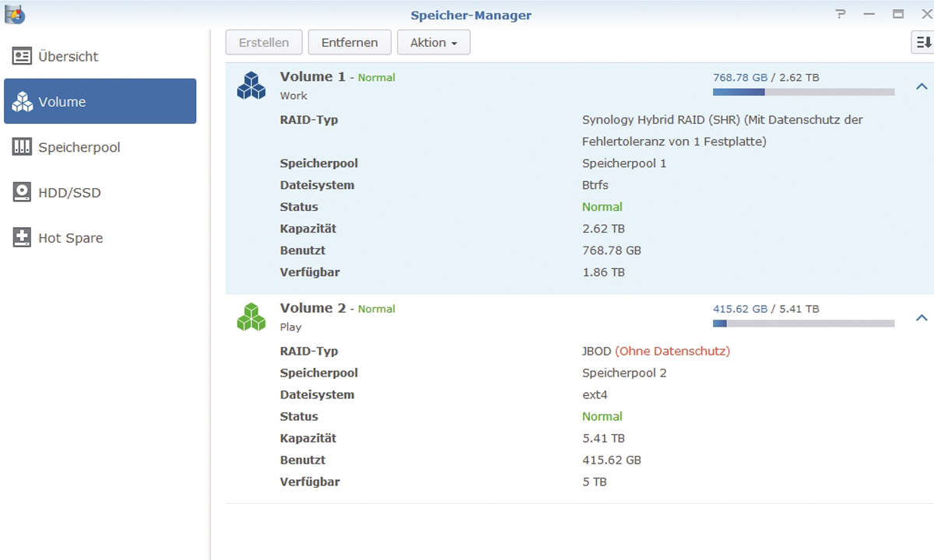This screenshot has width=934, height=560.
Task: Select the Volume 1 header title
Action: click(x=312, y=76)
